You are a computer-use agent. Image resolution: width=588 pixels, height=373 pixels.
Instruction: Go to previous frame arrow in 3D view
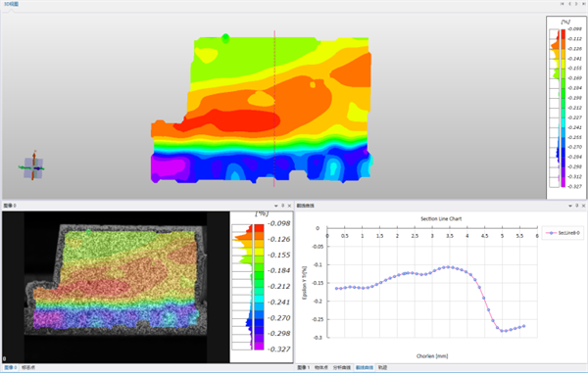pyautogui.click(x=569, y=4)
